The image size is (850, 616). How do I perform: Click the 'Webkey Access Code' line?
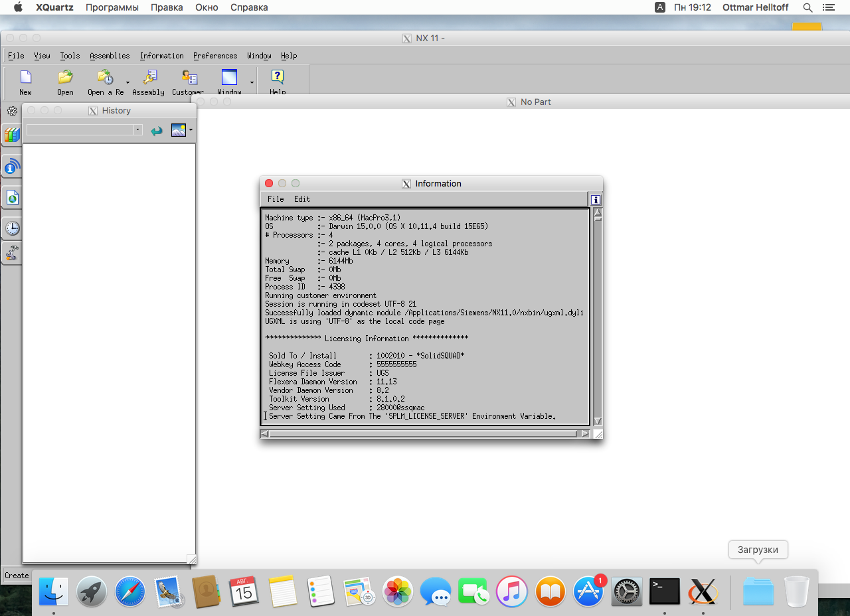click(343, 364)
